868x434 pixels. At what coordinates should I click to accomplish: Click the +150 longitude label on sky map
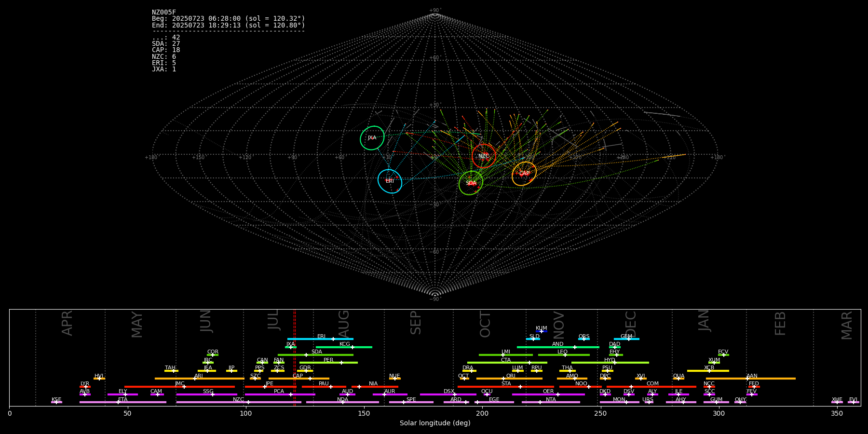click(198, 157)
